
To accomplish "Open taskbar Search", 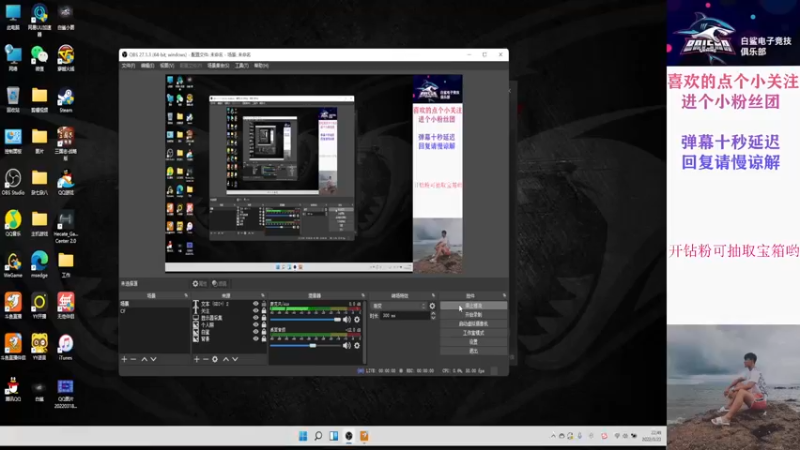I will [318, 436].
